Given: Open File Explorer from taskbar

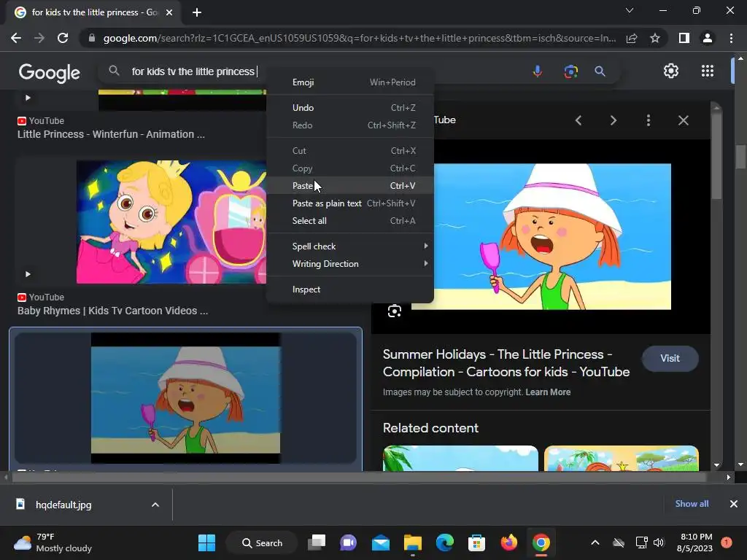Looking at the screenshot, I should [x=413, y=542].
